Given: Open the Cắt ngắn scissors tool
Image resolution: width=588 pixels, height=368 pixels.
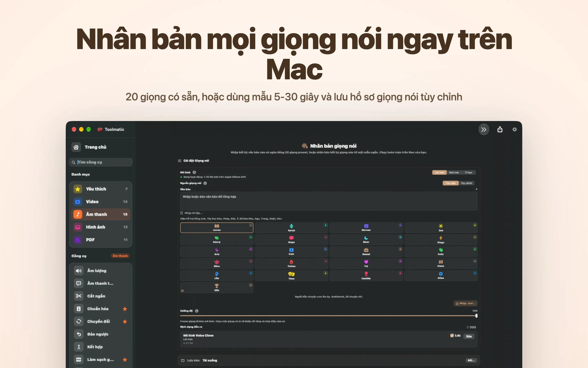Looking at the screenshot, I should 100,296.
